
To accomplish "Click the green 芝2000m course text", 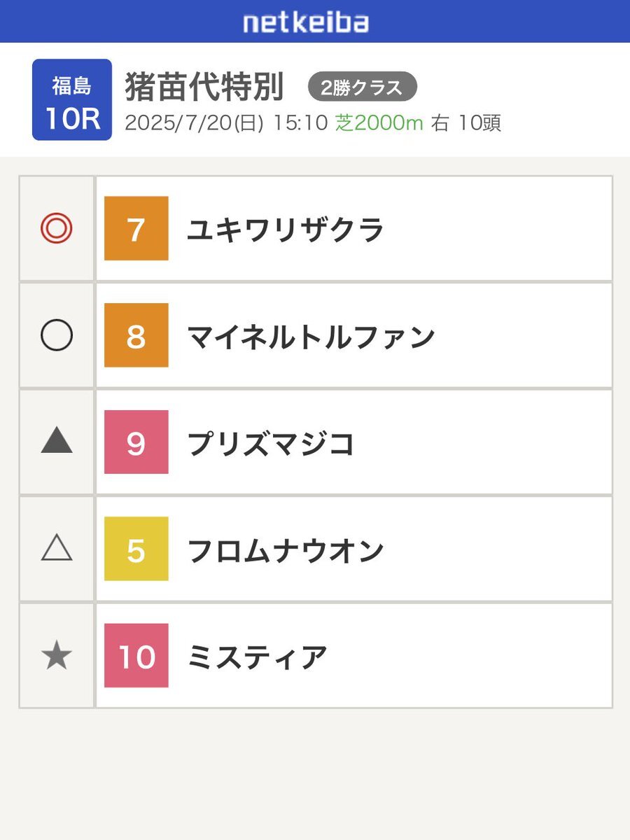I will tap(380, 122).
